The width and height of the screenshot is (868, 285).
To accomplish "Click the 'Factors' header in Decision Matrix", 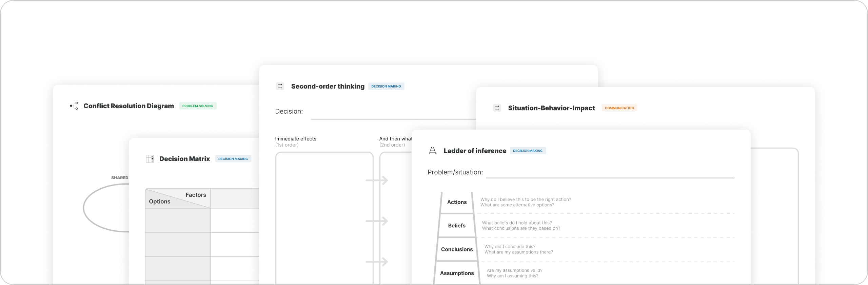I will (196, 195).
